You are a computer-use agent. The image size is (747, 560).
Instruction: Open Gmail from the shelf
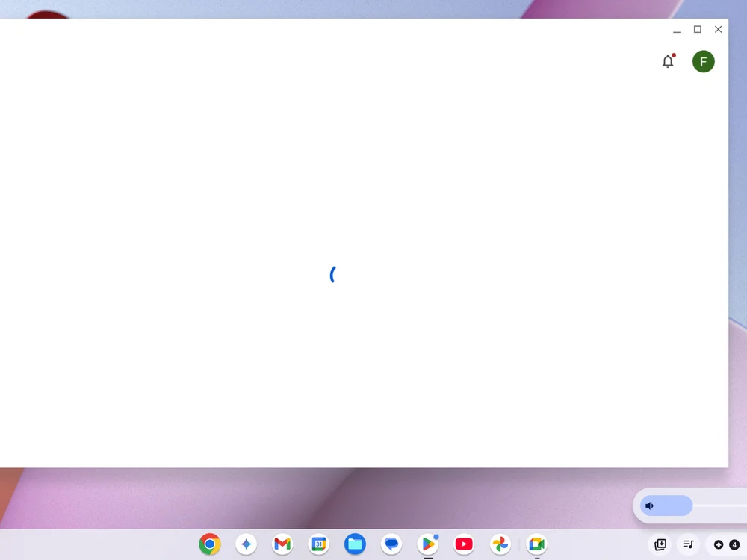click(282, 544)
